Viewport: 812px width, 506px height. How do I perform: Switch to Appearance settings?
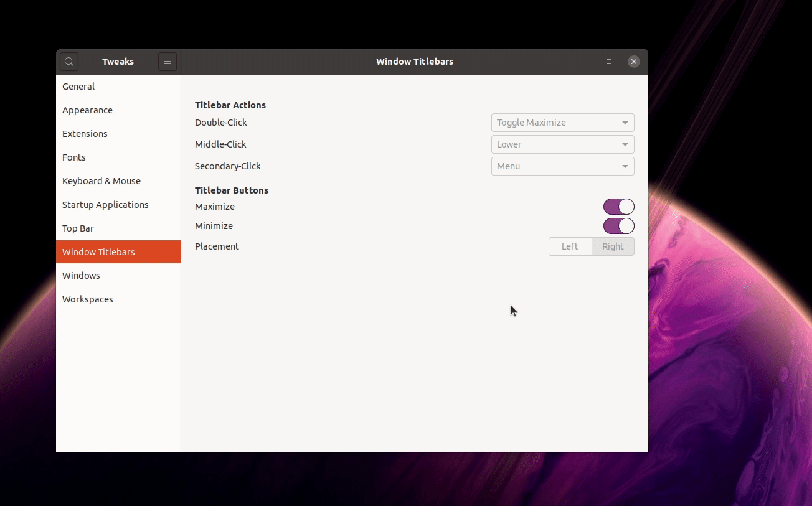click(87, 110)
